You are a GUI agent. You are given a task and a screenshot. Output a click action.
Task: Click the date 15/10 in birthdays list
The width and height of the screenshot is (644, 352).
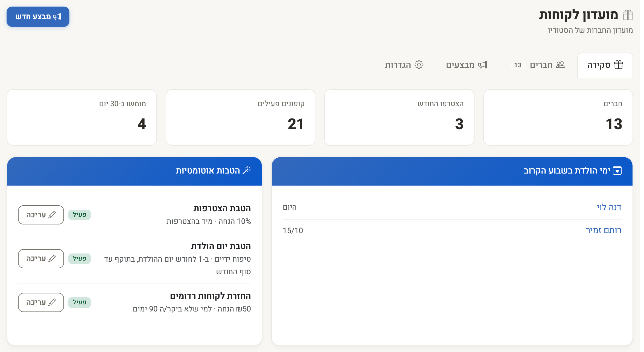[x=293, y=231]
